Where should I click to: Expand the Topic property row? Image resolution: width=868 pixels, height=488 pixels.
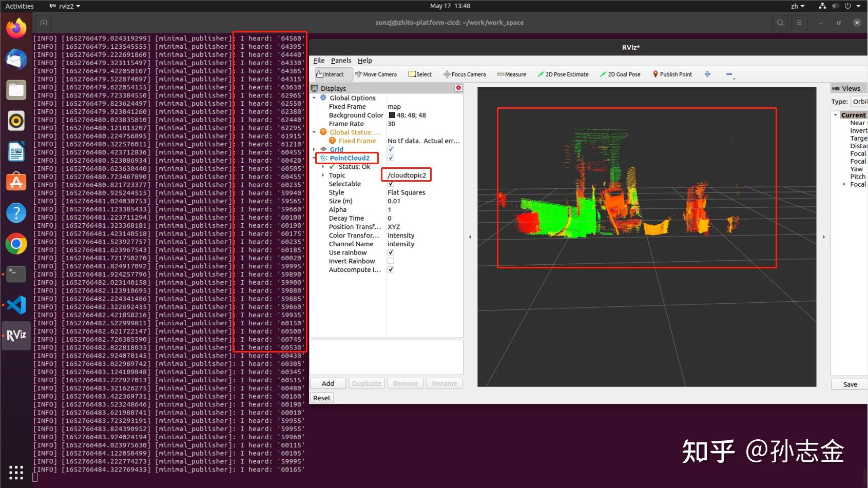pos(323,175)
